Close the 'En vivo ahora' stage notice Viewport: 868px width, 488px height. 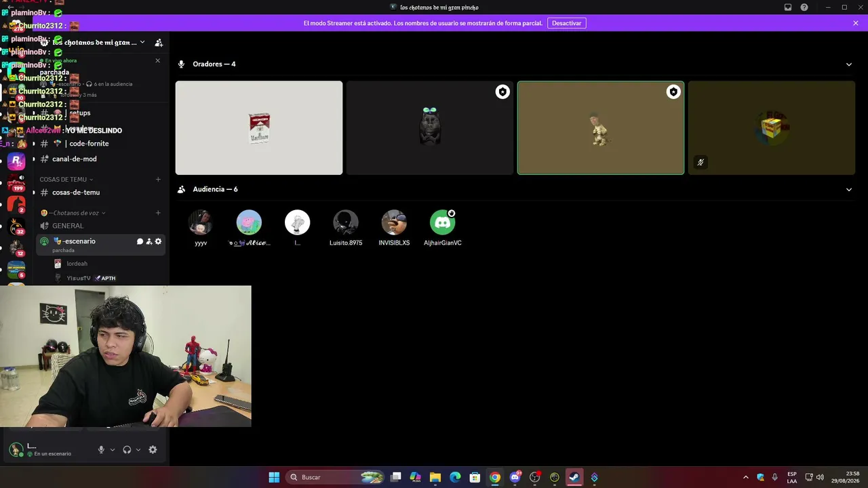158,60
